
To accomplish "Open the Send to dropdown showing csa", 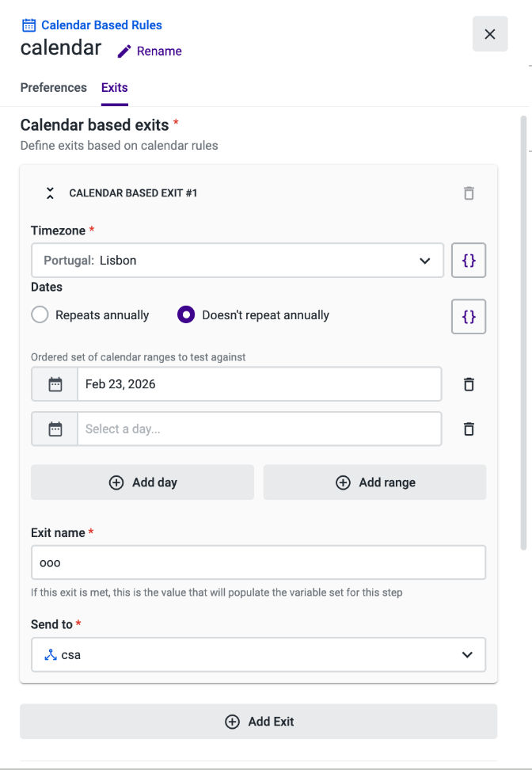I will 258,655.
